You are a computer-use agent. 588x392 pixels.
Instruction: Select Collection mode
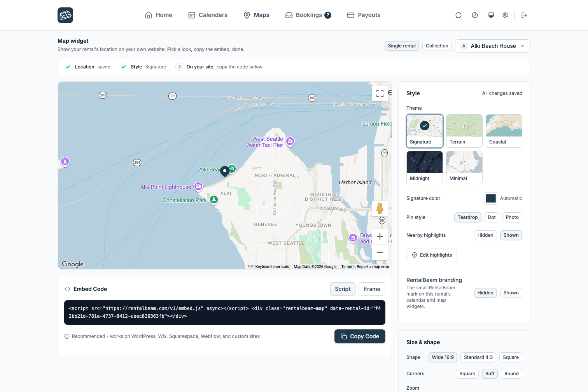pos(437,46)
